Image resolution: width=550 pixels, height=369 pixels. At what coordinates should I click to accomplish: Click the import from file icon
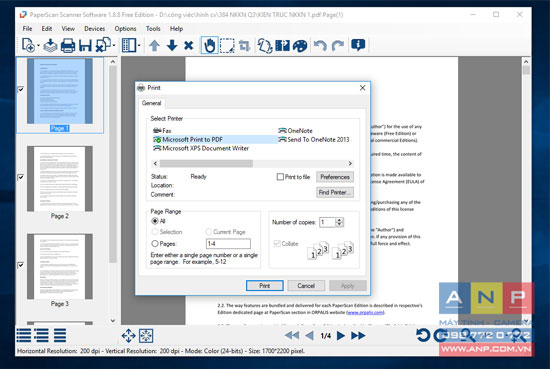click(x=51, y=46)
